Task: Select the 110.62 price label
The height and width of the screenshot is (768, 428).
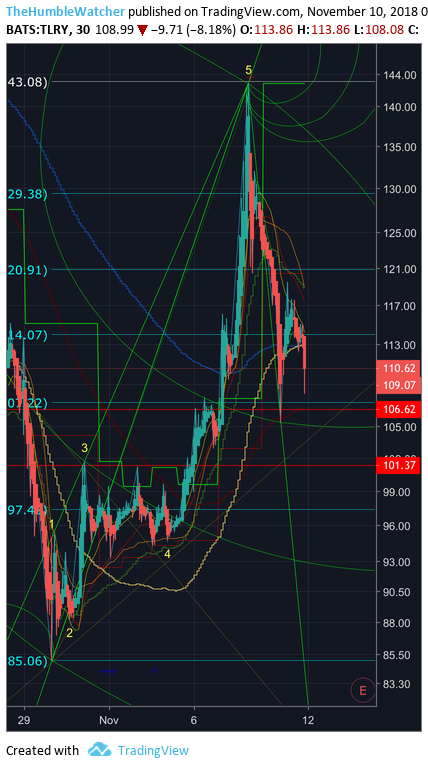Action: pyautogui.click(x=399, y=368)
